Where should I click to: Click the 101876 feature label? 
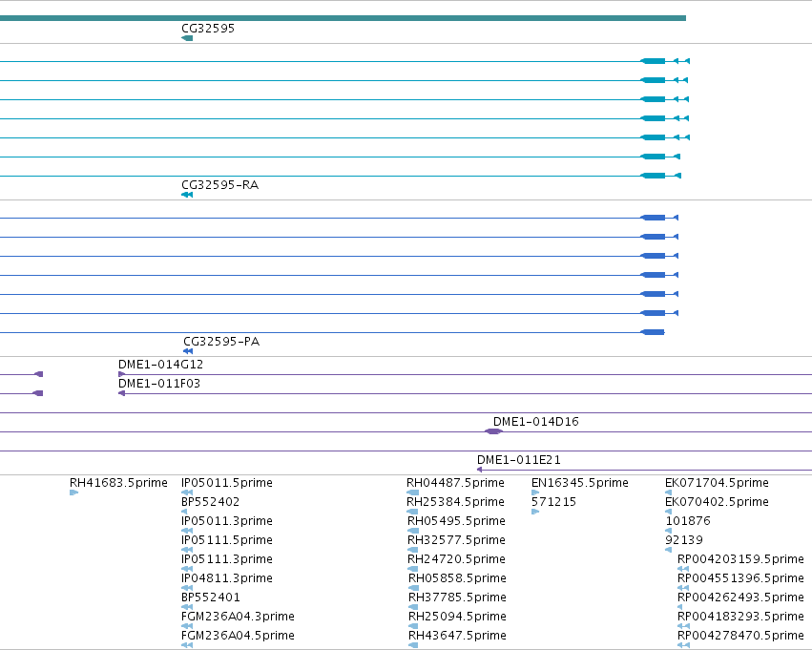tap(688, 521)
